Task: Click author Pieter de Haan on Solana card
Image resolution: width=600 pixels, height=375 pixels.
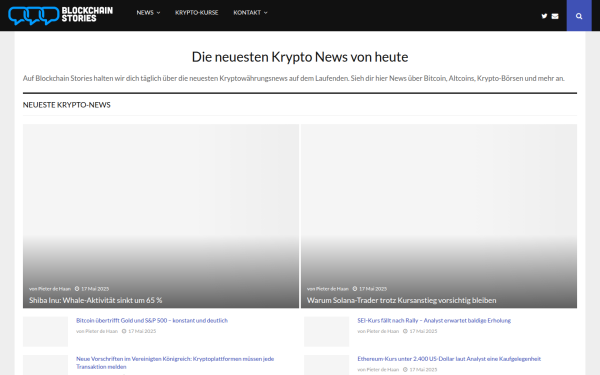Action: (x=332, y=289)
